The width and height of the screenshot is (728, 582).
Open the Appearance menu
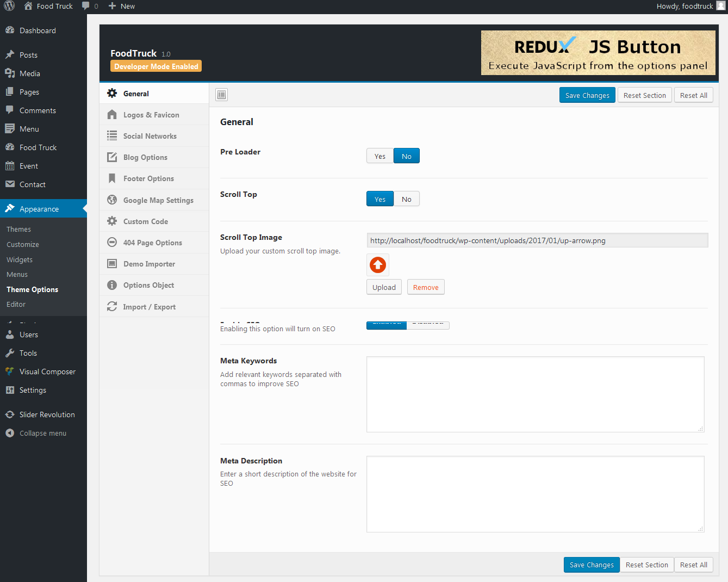pos(43,209)
